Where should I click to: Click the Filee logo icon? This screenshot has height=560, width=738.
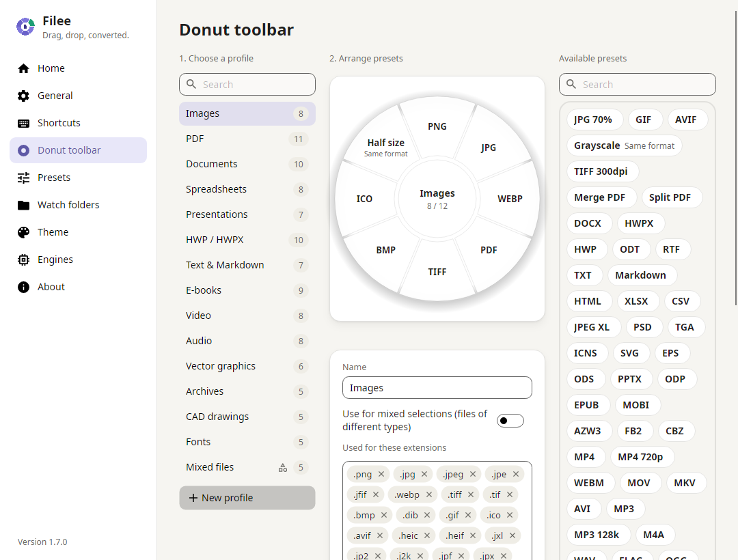(25, 27)
